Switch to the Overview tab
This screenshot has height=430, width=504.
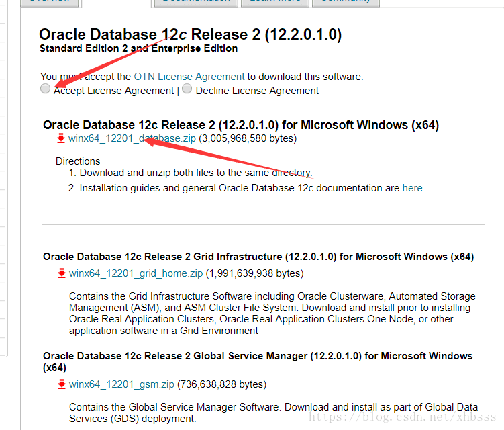coord(50,3)
